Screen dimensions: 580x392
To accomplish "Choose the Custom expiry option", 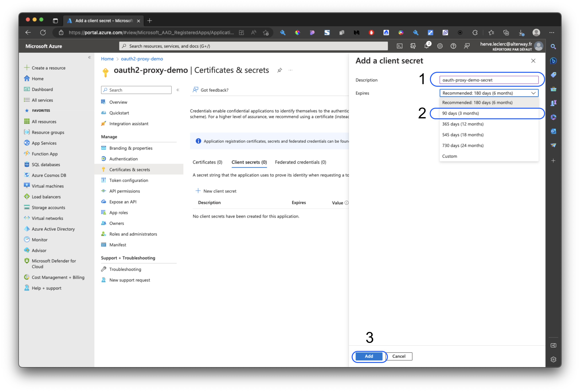I will pyautogui.click(x=450, y=156).
